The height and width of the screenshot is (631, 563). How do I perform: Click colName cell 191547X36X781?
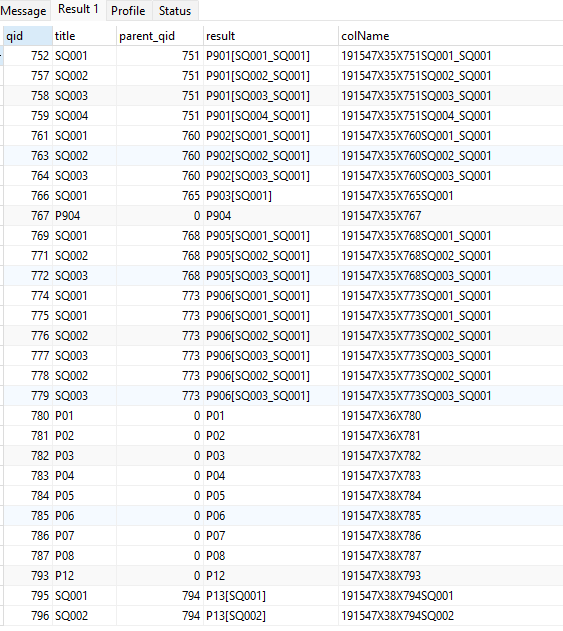451,436
